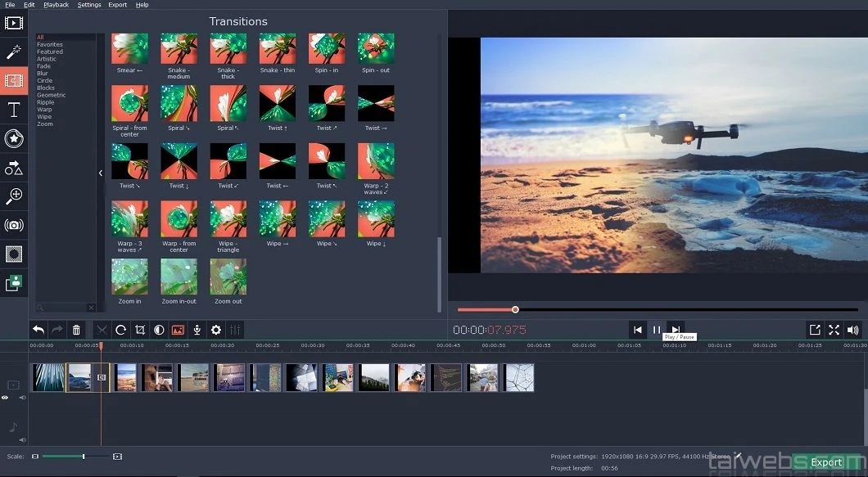Click the Color Adjustments half-circle icon
The height and width of the screenshot is (477, 868).
(x=159, y=330)
